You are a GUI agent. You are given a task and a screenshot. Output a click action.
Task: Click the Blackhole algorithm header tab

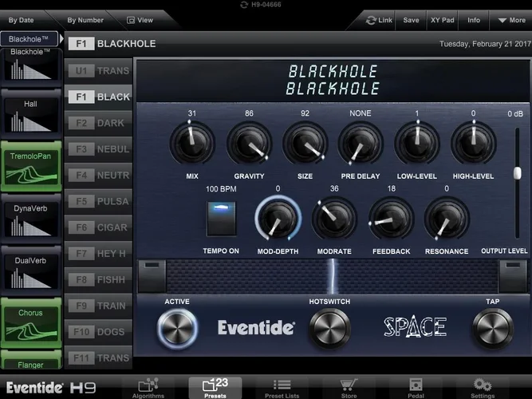coord(30,39)
